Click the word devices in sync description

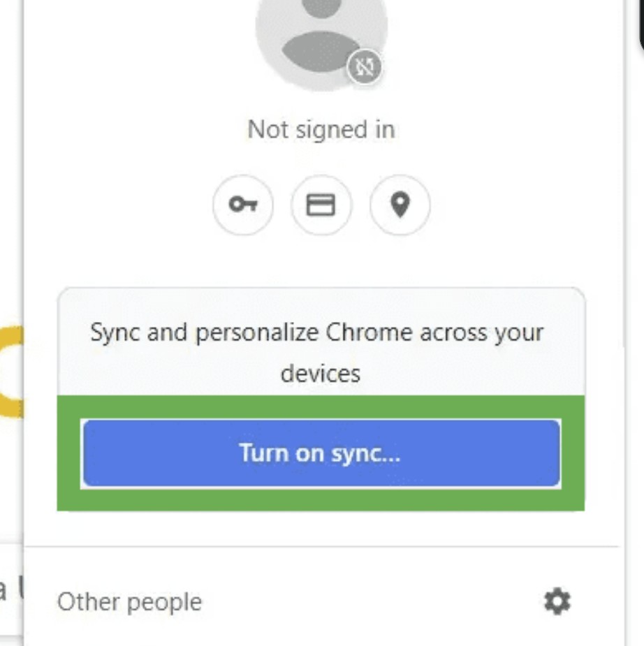(321, 373)
